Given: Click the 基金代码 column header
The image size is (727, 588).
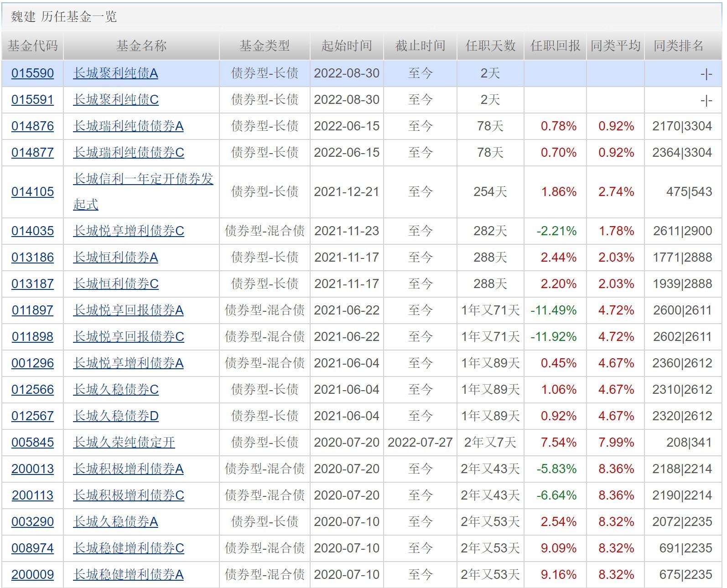Looking at the screenshot, I should coord(32,46).
